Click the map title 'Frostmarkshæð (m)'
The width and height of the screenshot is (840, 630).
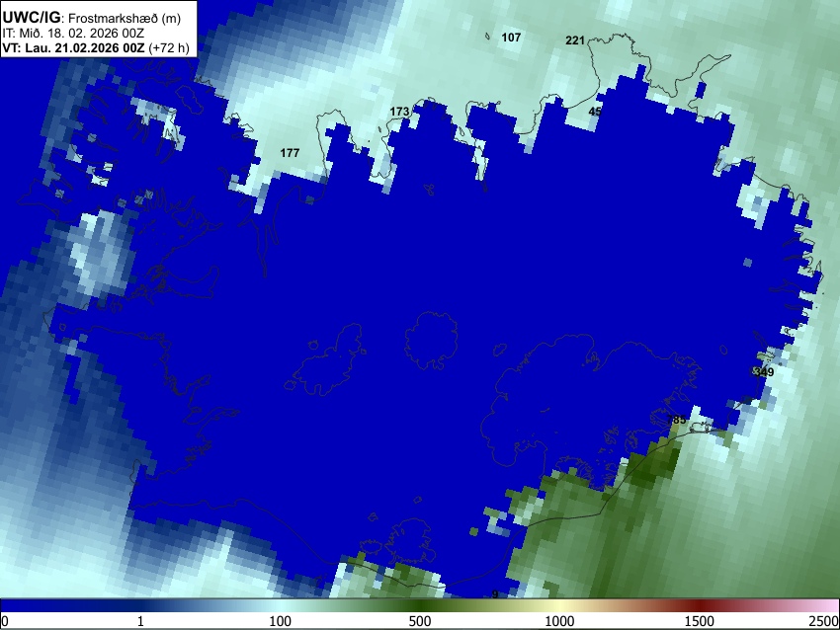click(x=125, y=19)
